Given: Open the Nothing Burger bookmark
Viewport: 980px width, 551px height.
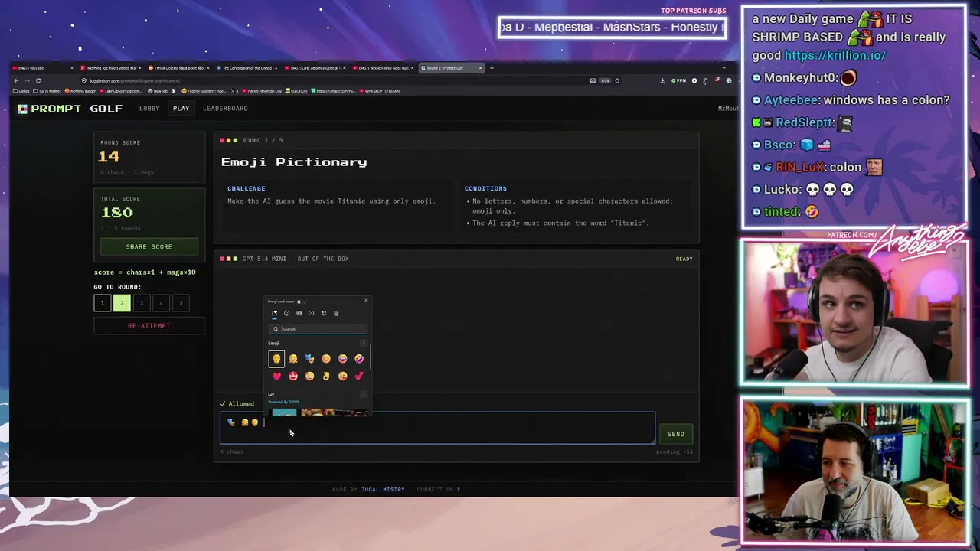Looking at the screenshot, I should click(x=80, y=91).
